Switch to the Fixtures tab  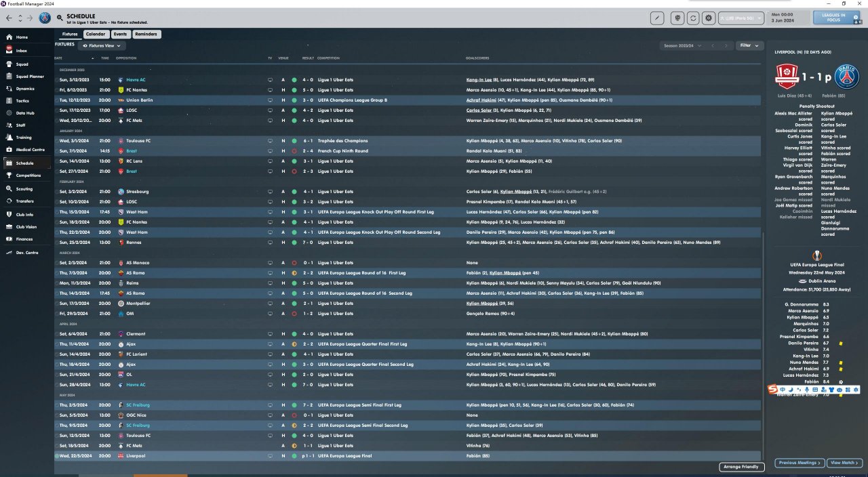point(70,34)
